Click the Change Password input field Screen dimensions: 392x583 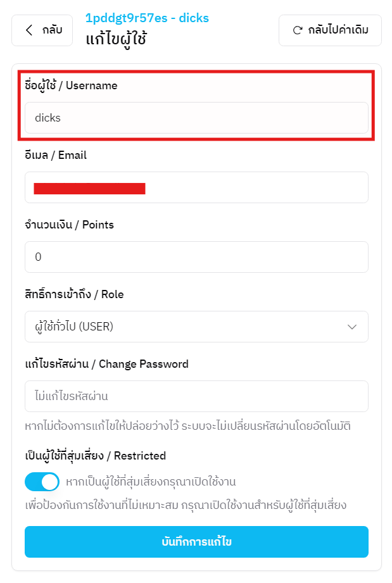tap(196, 396)
